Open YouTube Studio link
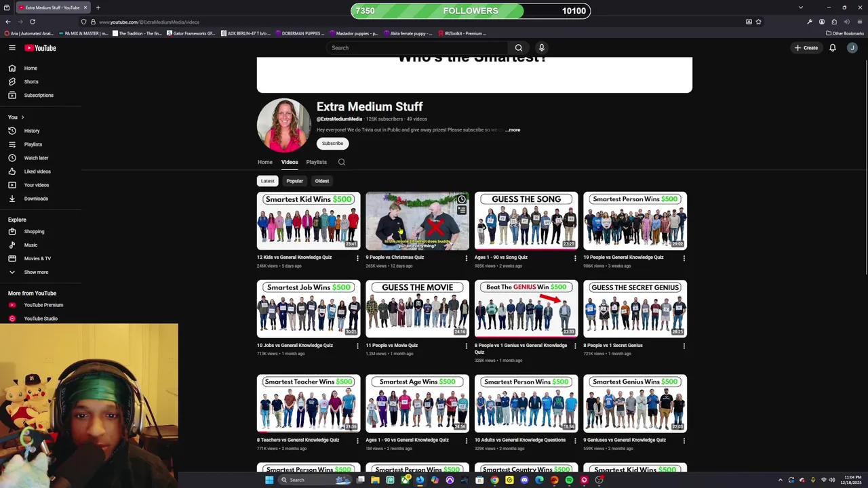This screenshot has width=868, height=488. coord(41,319)
